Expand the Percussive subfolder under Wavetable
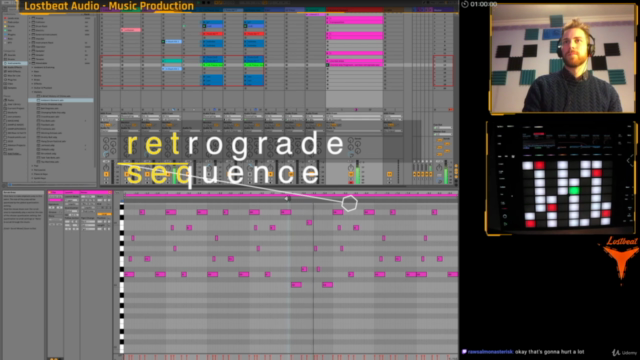This screenshot has width=640, height=360. pos(32,170)
